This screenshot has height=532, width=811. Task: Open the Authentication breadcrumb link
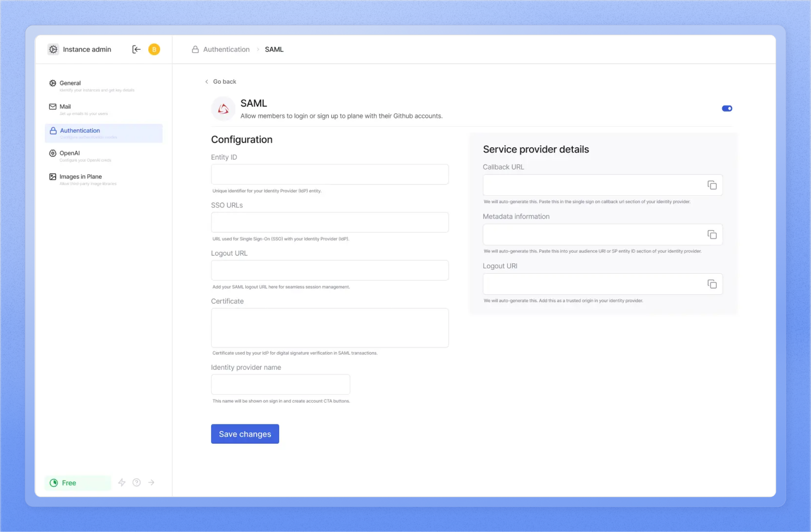tap(226, 49)
